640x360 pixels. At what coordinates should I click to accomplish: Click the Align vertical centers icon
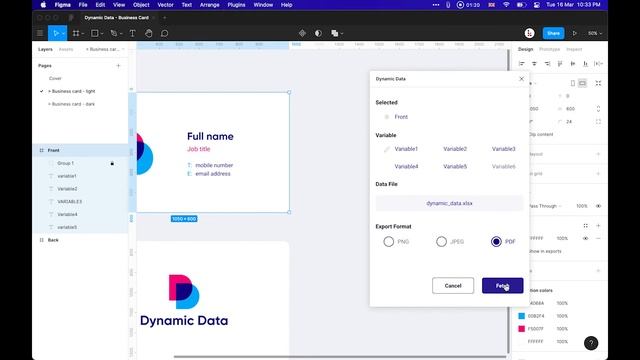[573, 64]
